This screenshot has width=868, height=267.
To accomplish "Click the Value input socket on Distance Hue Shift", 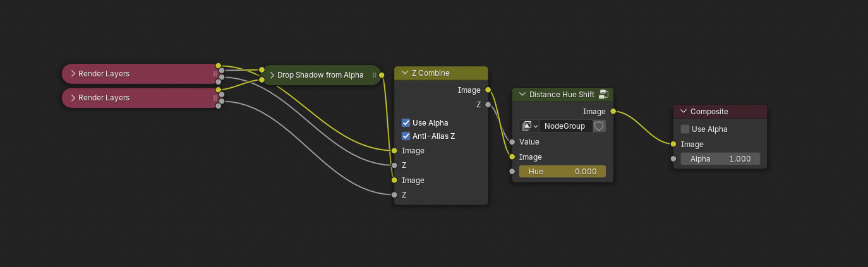I will click(x=512, y=142).
